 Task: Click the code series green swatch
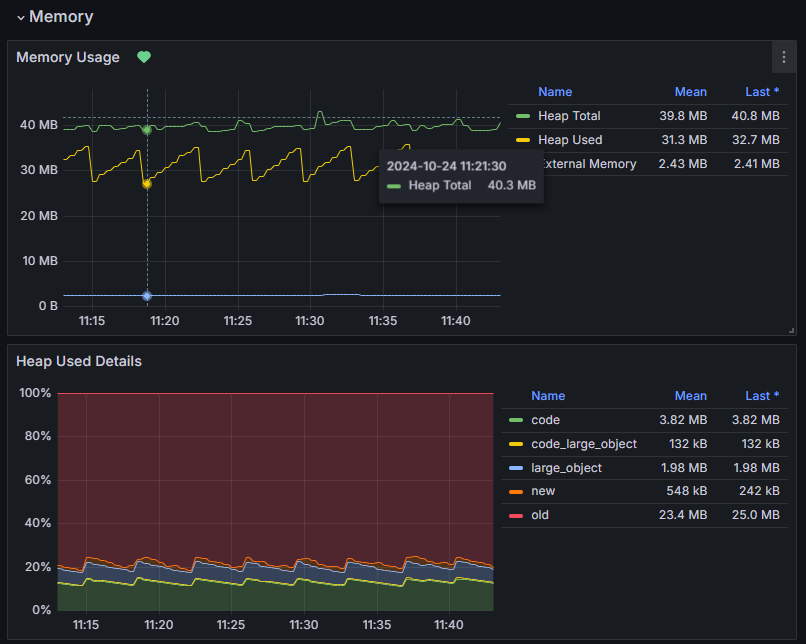coord(516,420)
